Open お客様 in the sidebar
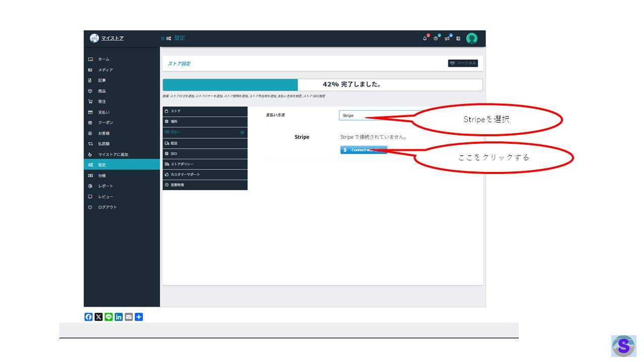This screenshot has width=644, height=362. tap(122, 133)
